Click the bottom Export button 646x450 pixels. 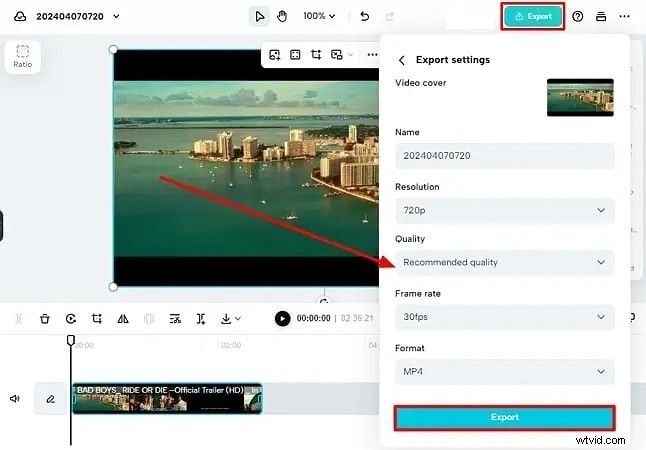[505, 417]
